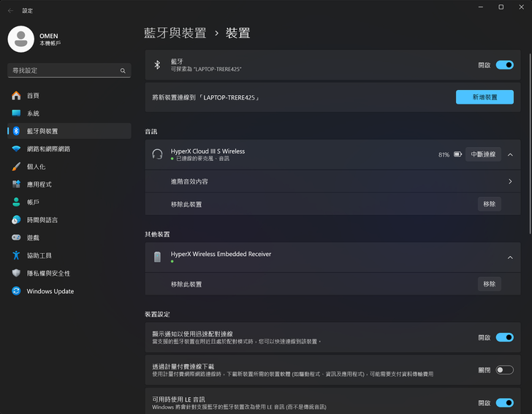Enable 透過計量付費連線下載 toggle
This screenshot has width=532, height=414.
(504, 370)
